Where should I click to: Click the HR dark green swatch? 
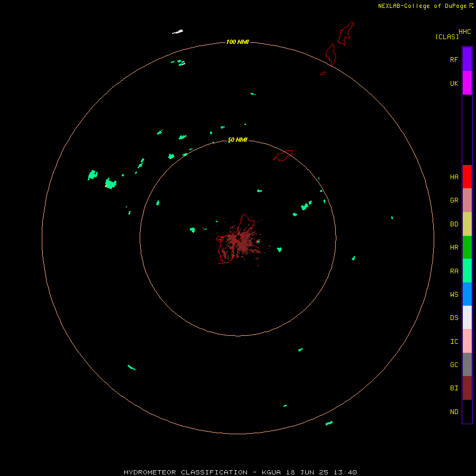coord(467,248)
